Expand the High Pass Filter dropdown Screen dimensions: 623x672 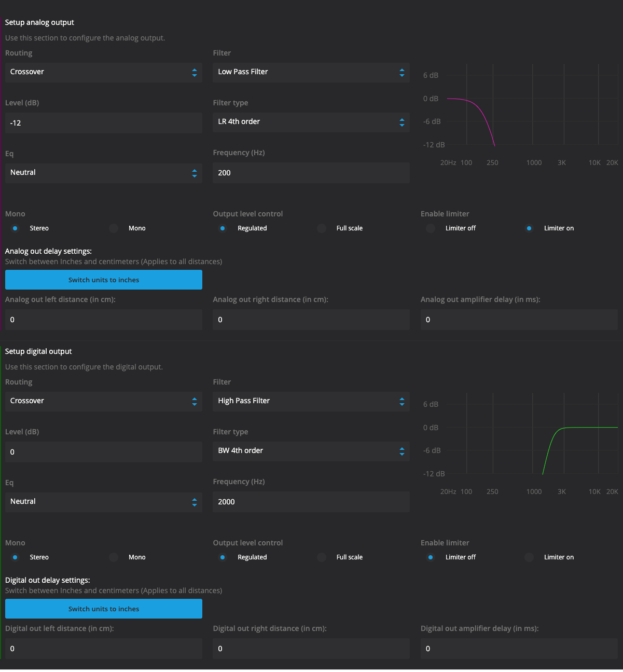point(311,401)
